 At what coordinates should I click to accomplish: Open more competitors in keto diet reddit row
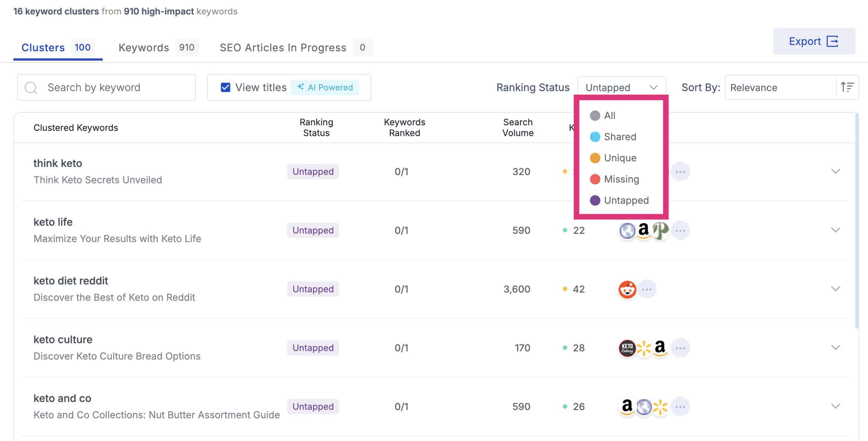tap(647, 289)
